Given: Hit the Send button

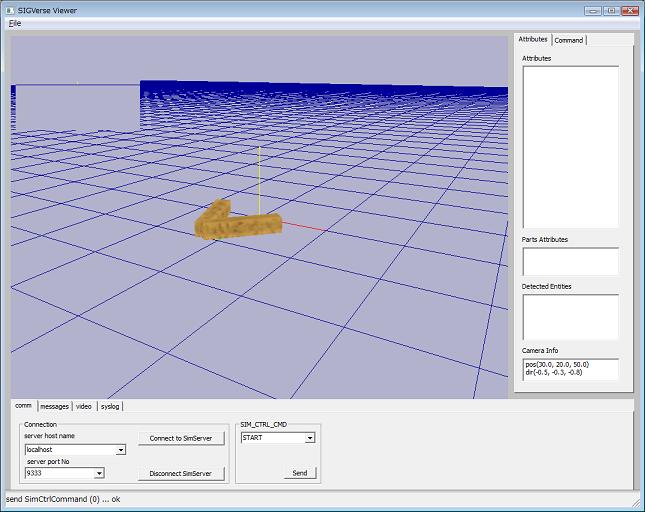Looking at the screenshot, I should click(299, 473).
